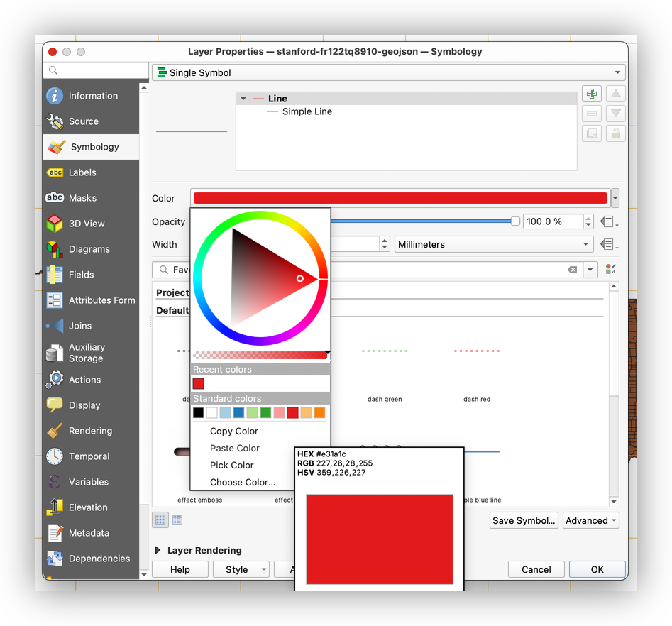Open the Information section in sidebar
The image size is (672, 626).
(x=92, y=96)
